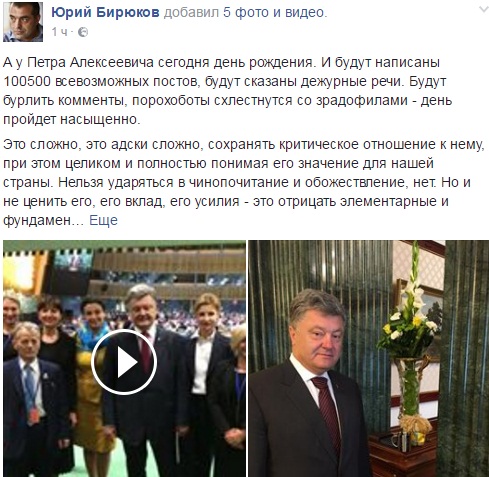Screen dimensions: 489x477
Task: Click the truncated word 'фундамен…' before Еще
Action: [x=43, y=220]
